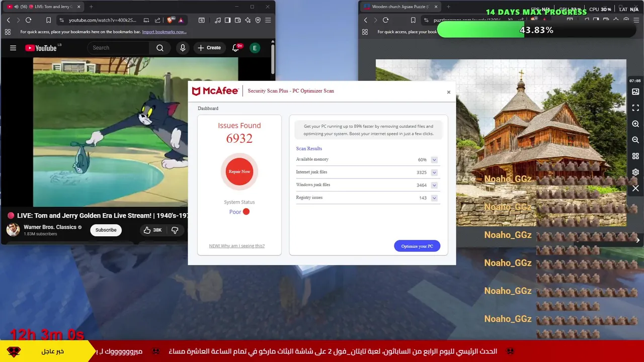Open Brave Shields lion icon in YouTube window

click(170, 20)
